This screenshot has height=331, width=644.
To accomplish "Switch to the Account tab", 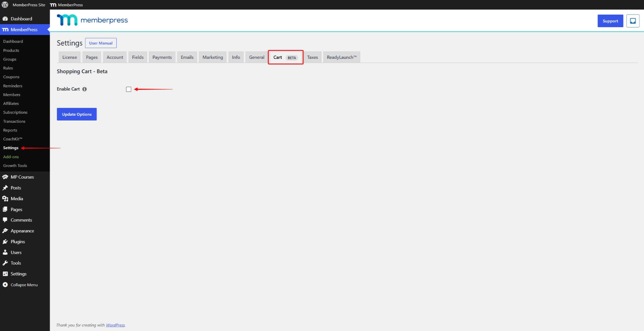I will (x=115, y=57).
